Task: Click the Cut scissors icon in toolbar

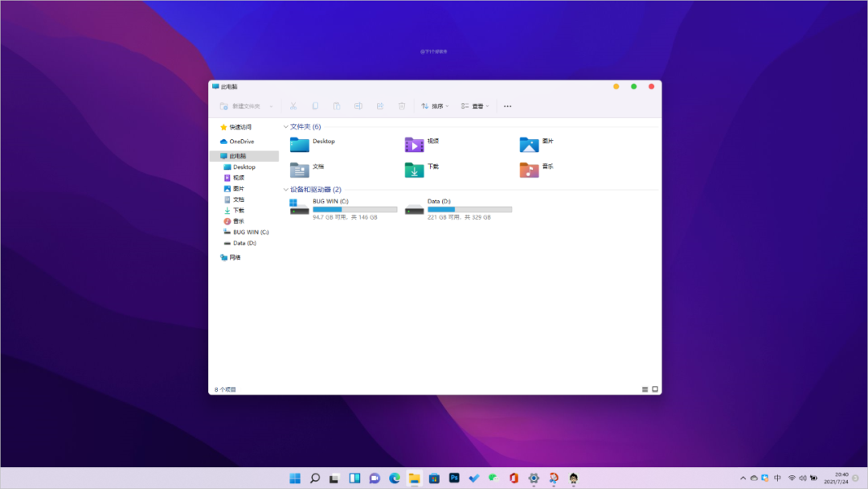Action: (x=293, y=106)
